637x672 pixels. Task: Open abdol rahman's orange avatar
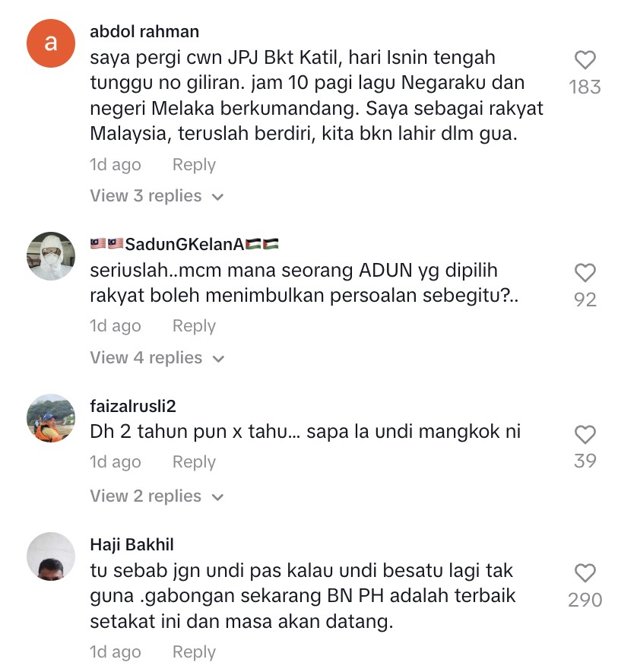point(51,43)
